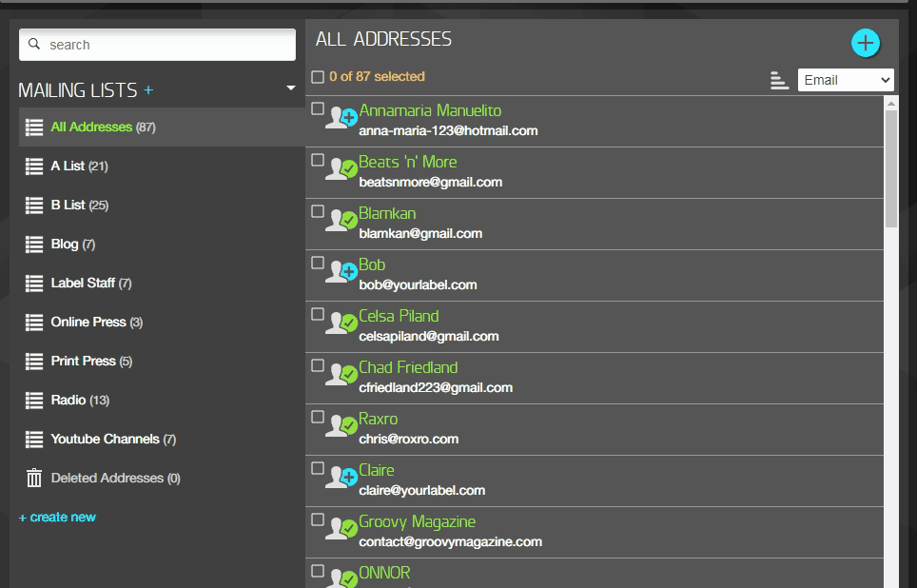Click the cyan add address plus button

coord(866,43)
